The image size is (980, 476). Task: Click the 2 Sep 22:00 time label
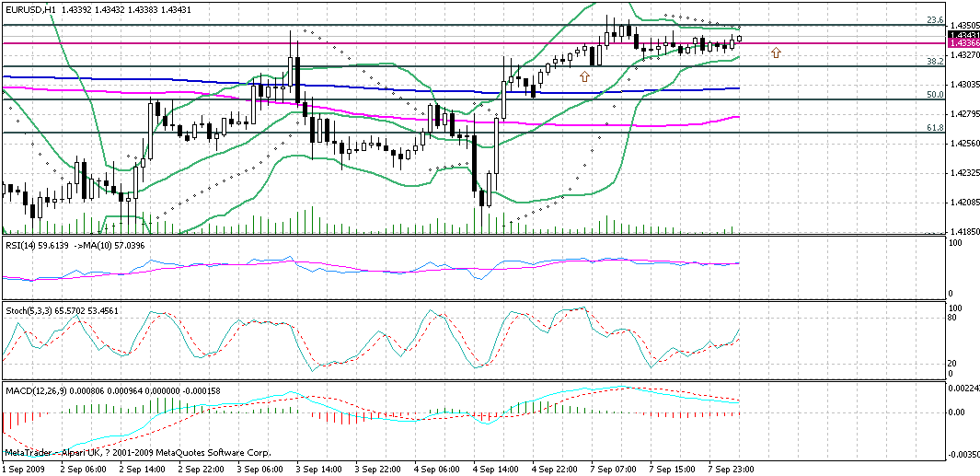[203, 469]
